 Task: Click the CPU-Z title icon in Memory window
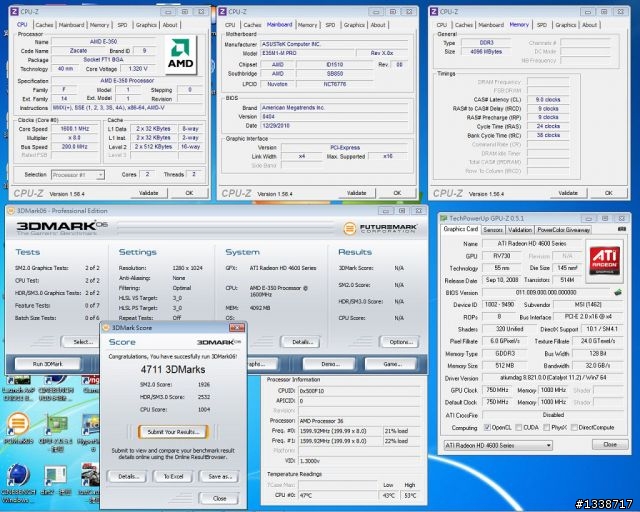[x=434, y=11]
